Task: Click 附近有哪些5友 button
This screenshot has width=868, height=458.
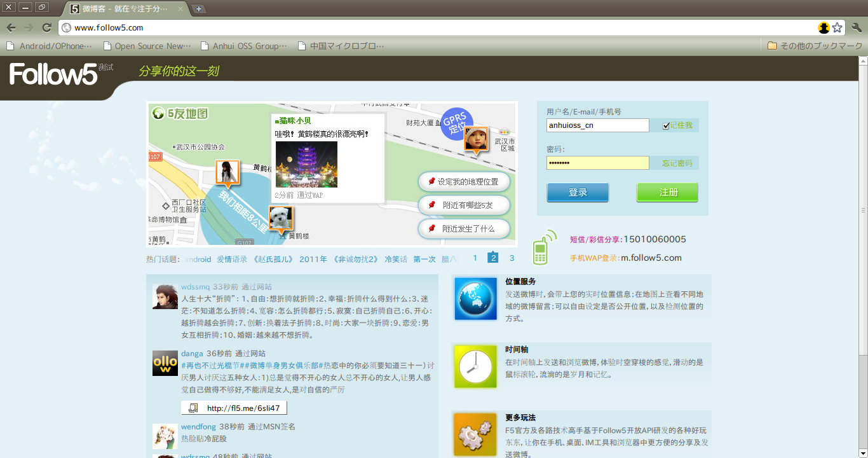Action: click(464, 205)
